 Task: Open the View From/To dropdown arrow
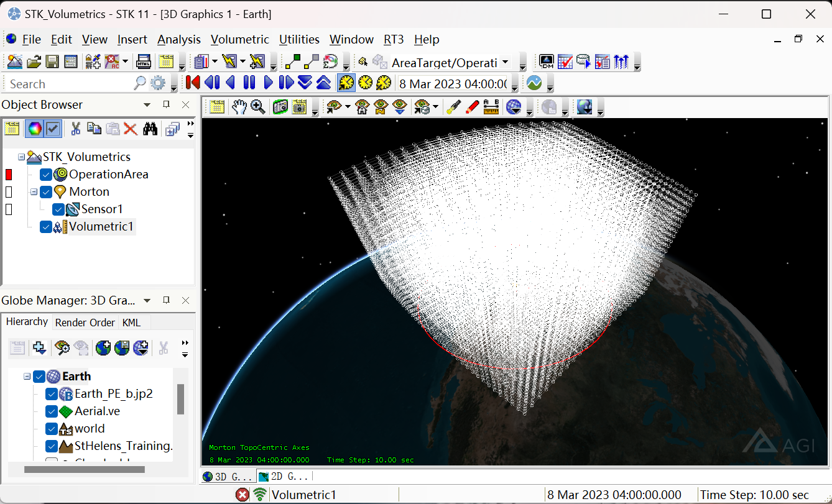coord(348,107)
